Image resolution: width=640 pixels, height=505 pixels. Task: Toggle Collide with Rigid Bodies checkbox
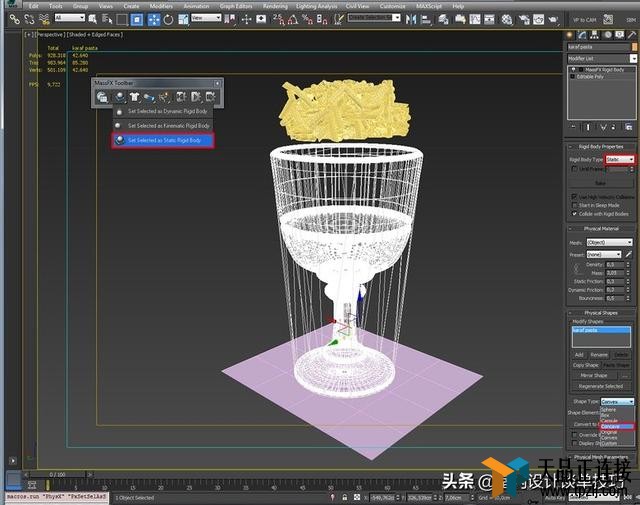coord(574,214)
